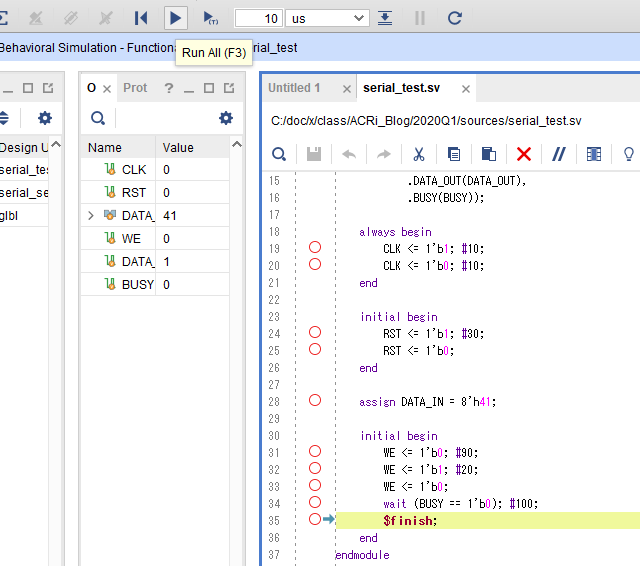Click the Paste icon in editor toolbar
Viewport: 640px width, 566px height.
(x=488, y=154)
